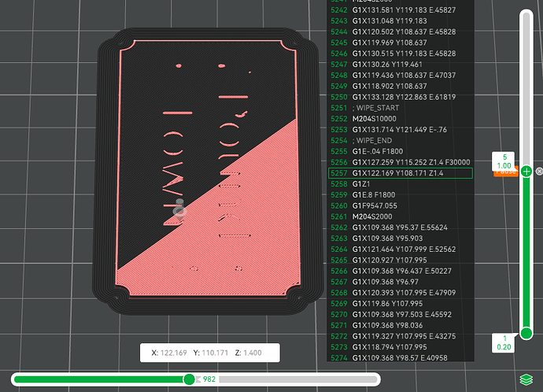Select line 5259 G1E.8 F1800
This screenshot has height=392, width=543.
(401, 195)
